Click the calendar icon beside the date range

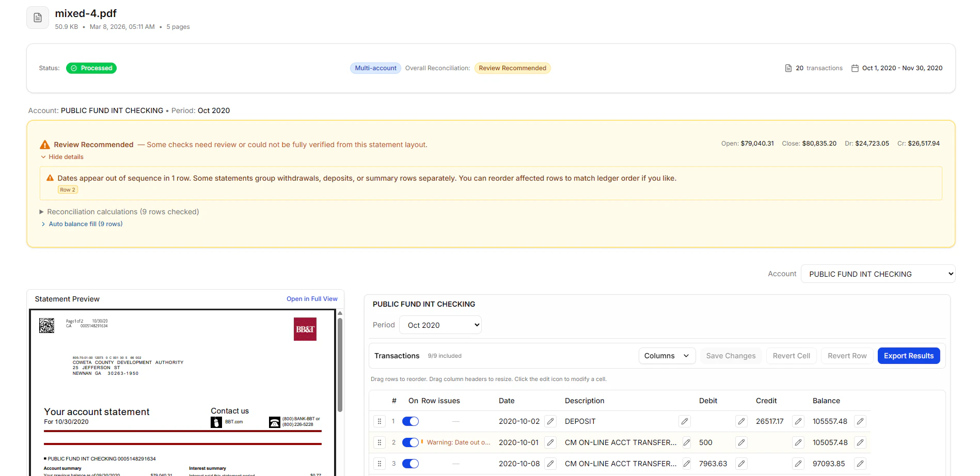[x=855, y=68]
